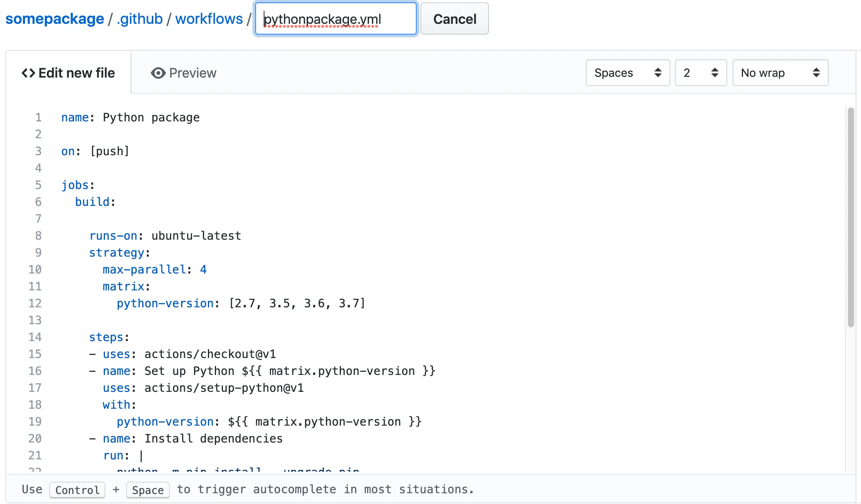This screenshot has height=504, width=861.
Task: Switch to the Edit new file tab
Action: (68, 73)
